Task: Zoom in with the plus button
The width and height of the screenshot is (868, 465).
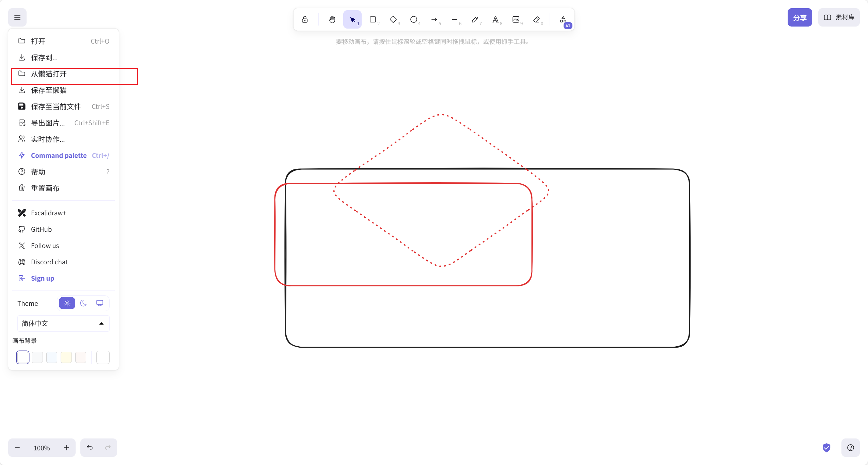Action: pos(66,448)
